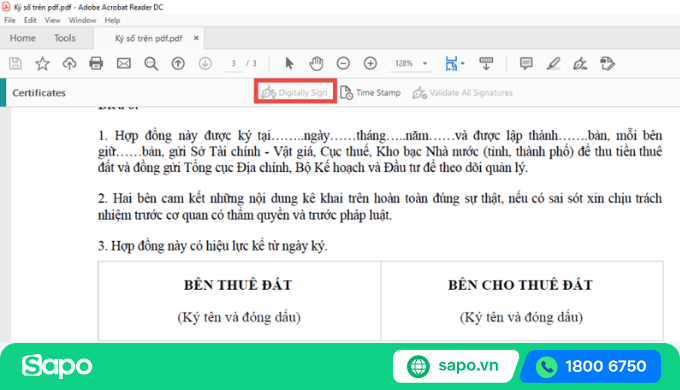This screenshot has height=390, width=680.
Task: Open the Window menu
Action: pyautogui.click(x=82, y=20)
